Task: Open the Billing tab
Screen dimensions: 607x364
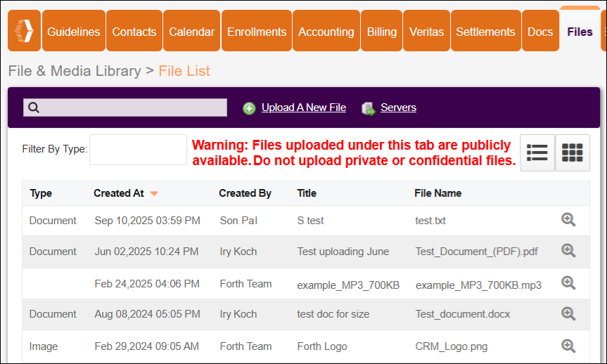Action: coord(382,30)
